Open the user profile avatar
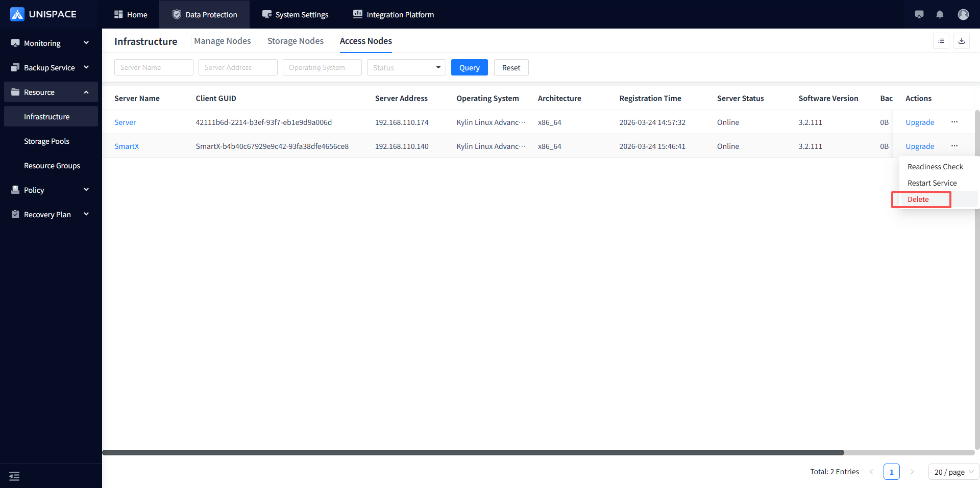 (963, 14)
